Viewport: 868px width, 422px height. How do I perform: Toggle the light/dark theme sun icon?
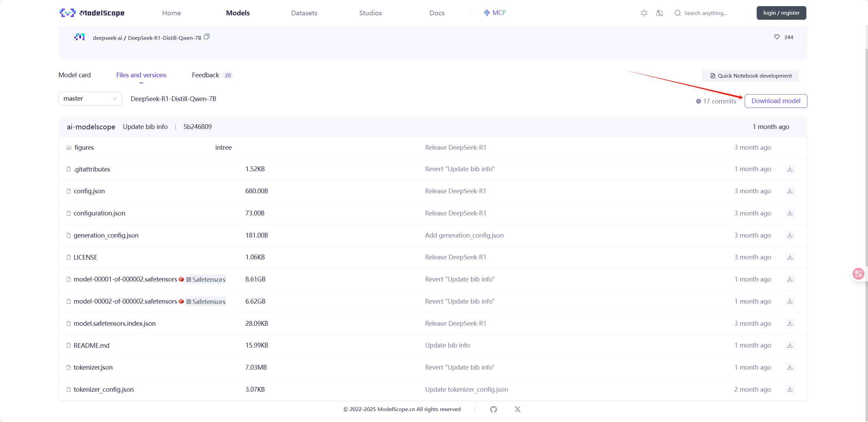(x=644, y=13)
